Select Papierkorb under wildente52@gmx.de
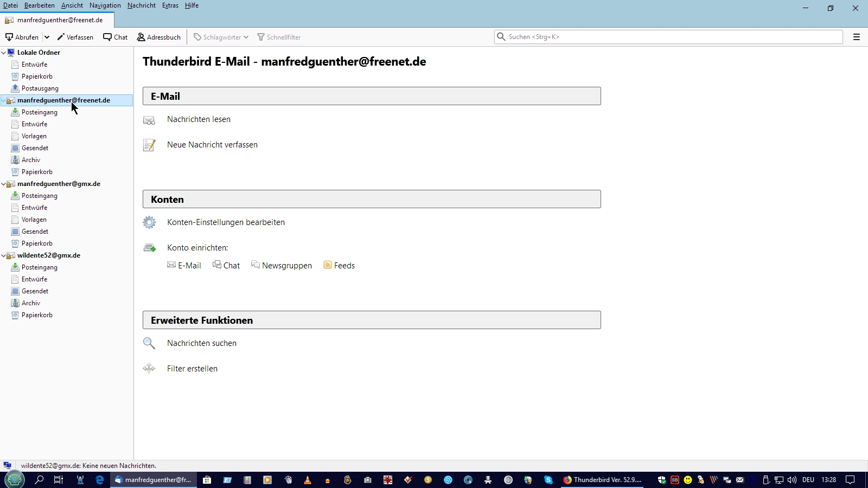Viewport: 868px width, 488px height. coord(37,315)
